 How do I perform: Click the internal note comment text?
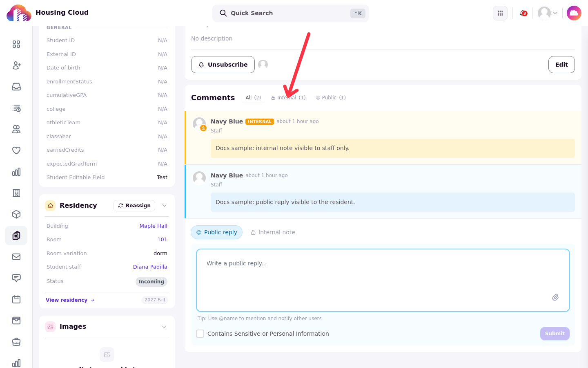tap(283, 148)
